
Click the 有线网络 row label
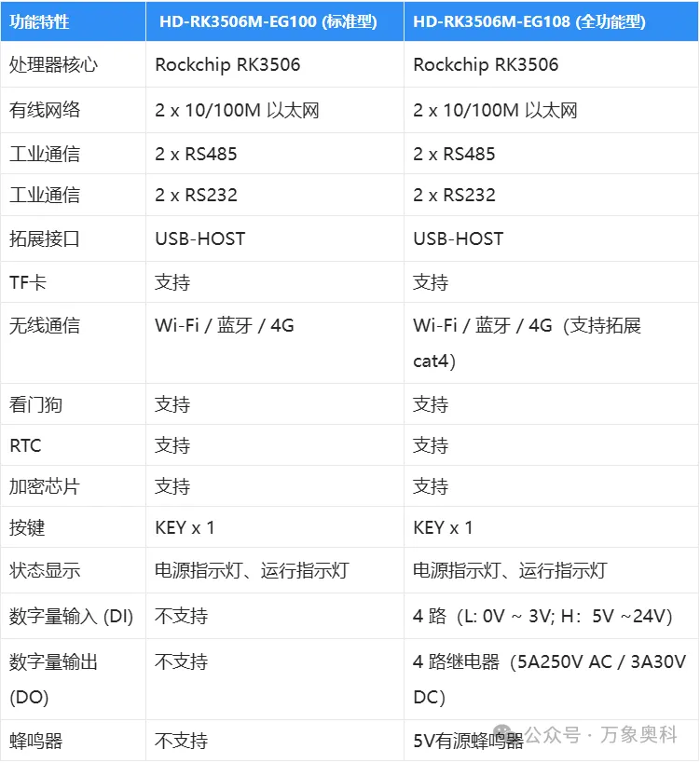[x=45, y=110]
